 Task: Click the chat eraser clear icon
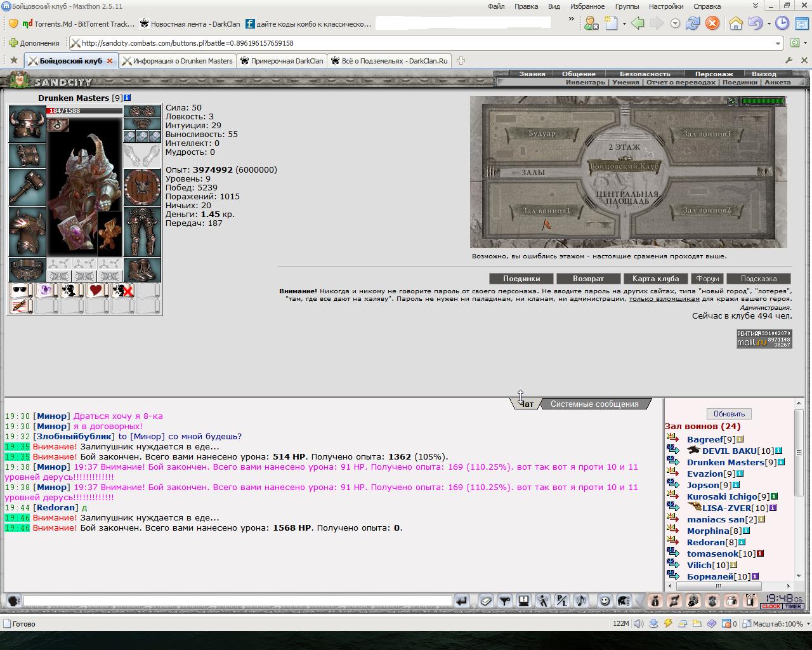(x=485, y=600)
